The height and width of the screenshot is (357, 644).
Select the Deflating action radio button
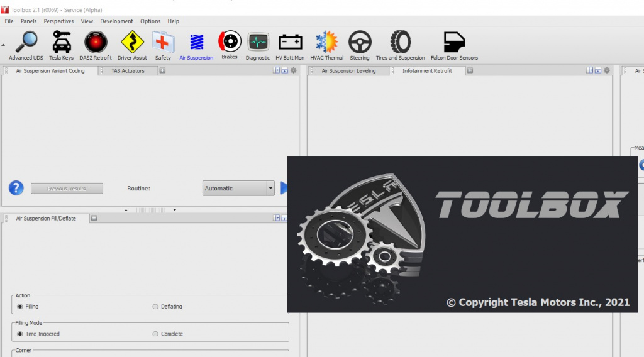pos(155,307)
